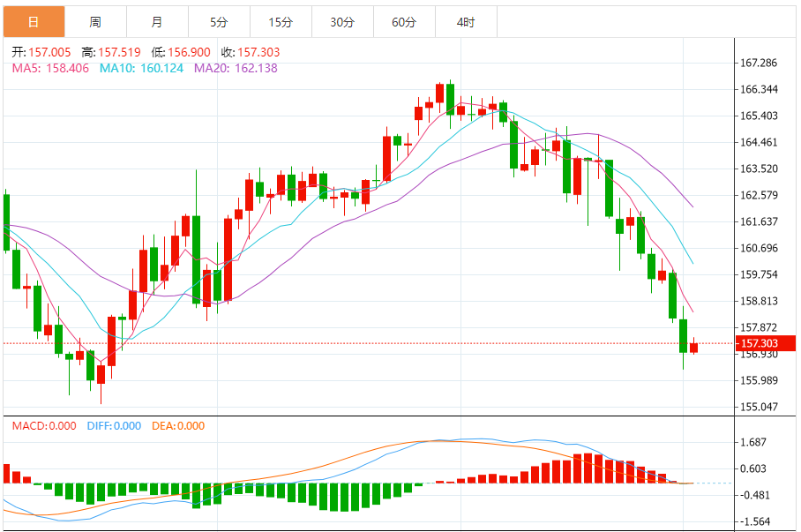
Task: Select the MA20: 162.138 indicator label
Action: 236,68
